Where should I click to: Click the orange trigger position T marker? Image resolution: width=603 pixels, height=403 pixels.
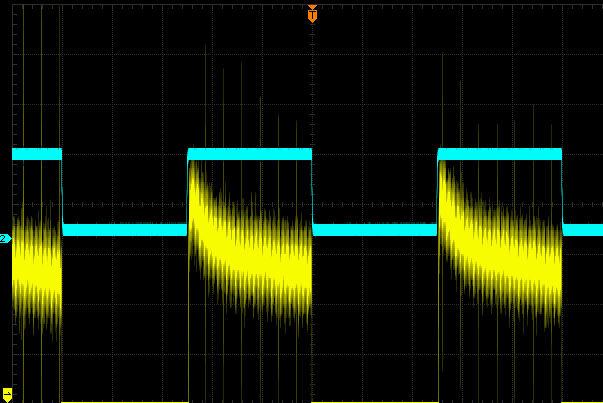(312, 14)
